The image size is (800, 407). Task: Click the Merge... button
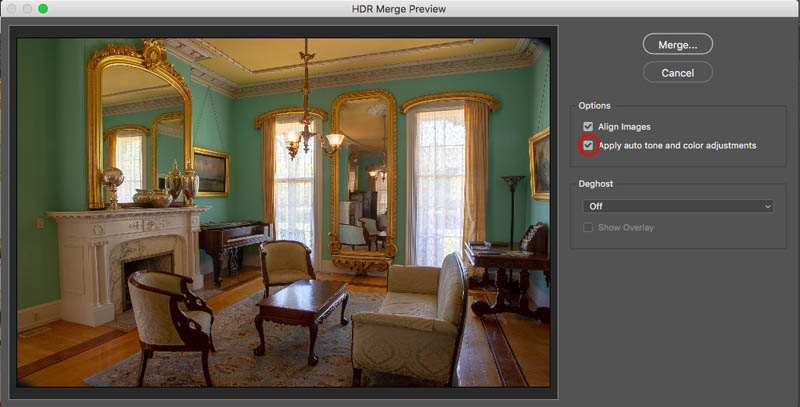(678, 44)
